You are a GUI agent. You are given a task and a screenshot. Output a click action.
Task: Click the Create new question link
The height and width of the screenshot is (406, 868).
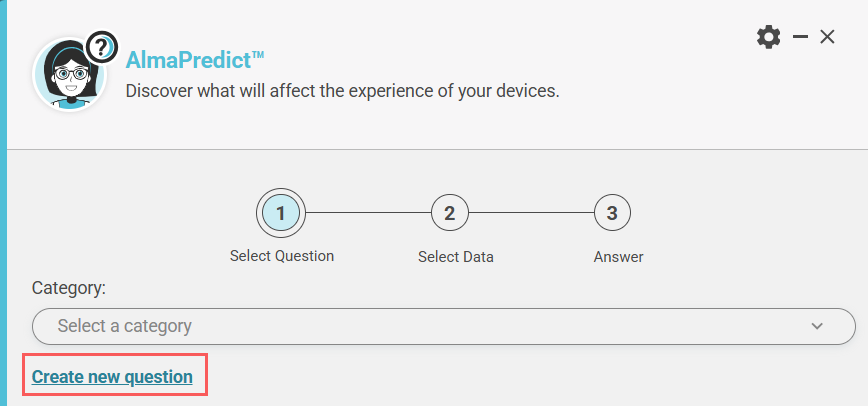(x=112, y=377)
